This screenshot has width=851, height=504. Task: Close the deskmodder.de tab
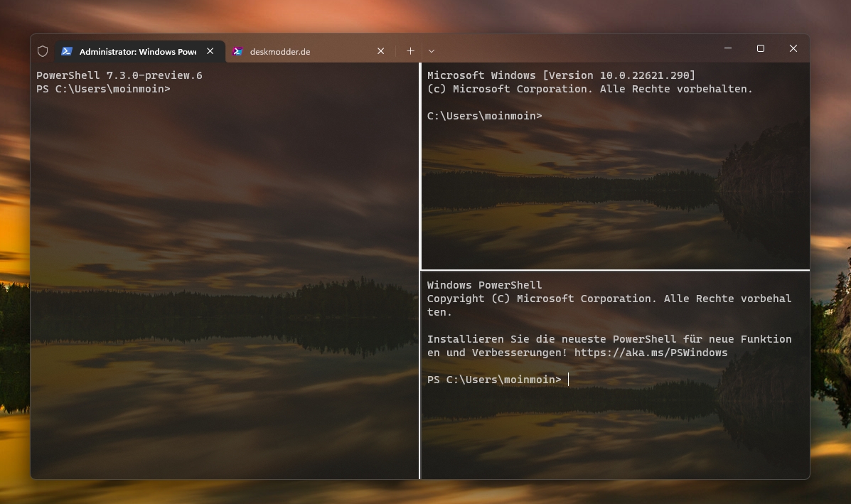pyautogui.click(x=381, y=51)
